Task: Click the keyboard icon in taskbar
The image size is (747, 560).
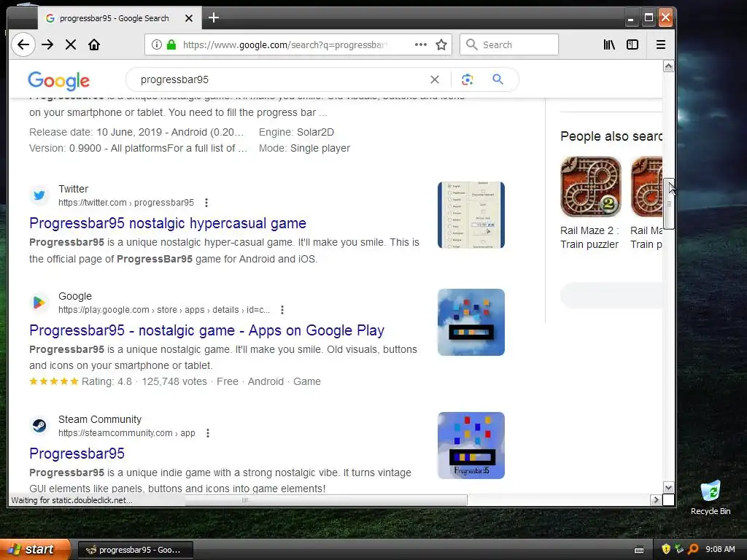Action: pyautogui.click(x=639, y=550)
